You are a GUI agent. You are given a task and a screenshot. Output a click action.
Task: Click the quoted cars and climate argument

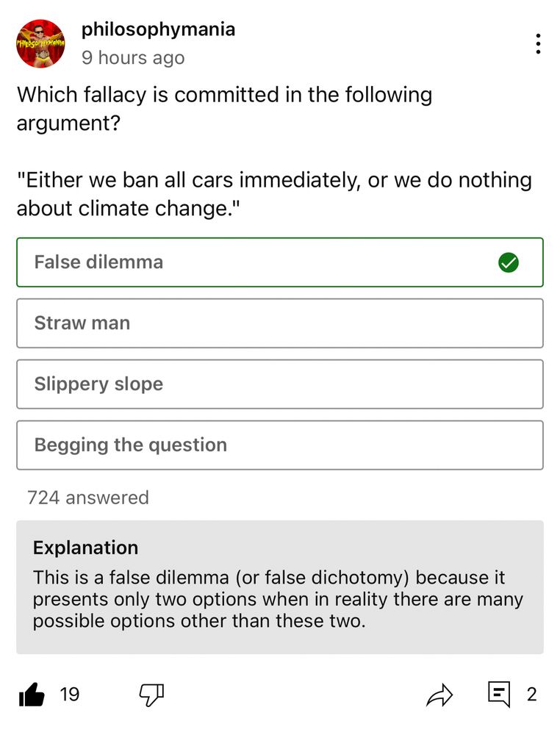[x=274, y=194]
